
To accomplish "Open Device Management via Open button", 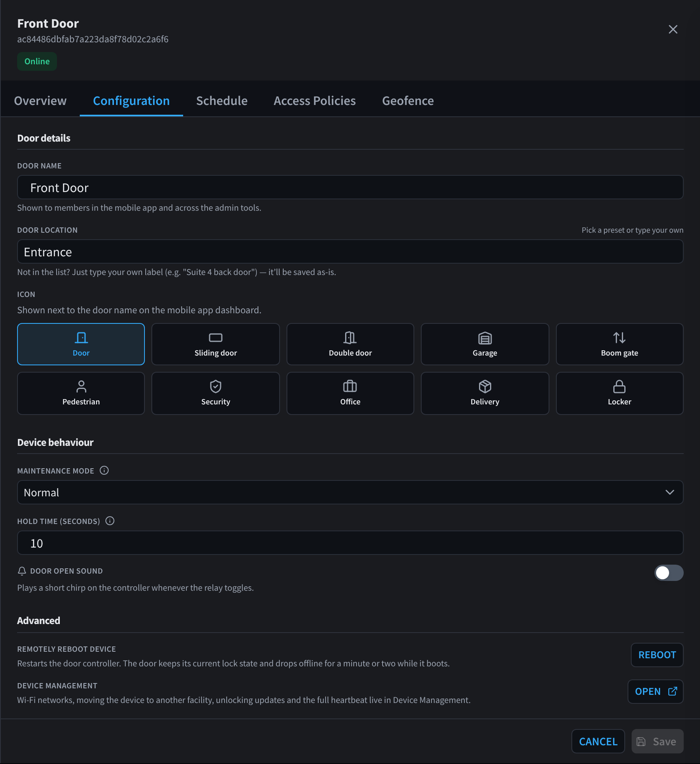I will (x=655, y=692).
